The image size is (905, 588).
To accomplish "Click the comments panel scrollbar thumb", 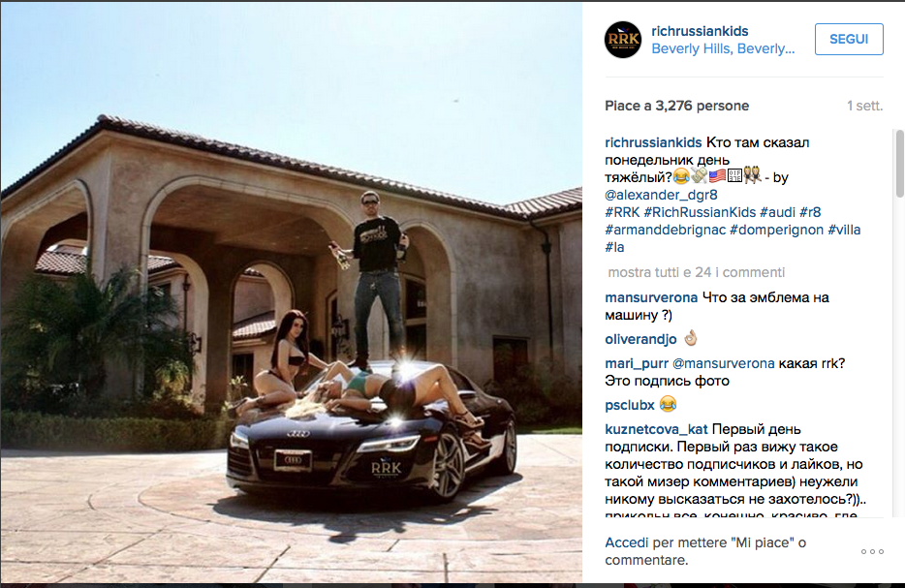I will click(899, 164).
